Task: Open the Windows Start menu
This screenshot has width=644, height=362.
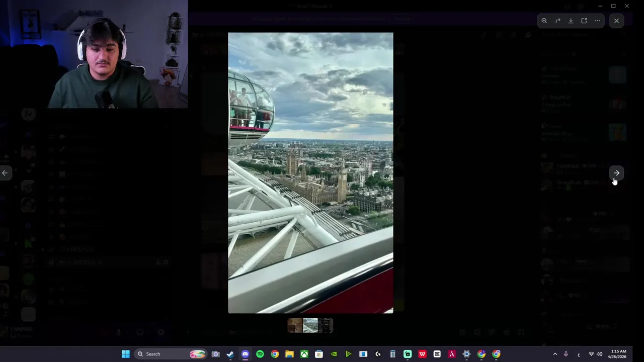Action: coord(126,354)
